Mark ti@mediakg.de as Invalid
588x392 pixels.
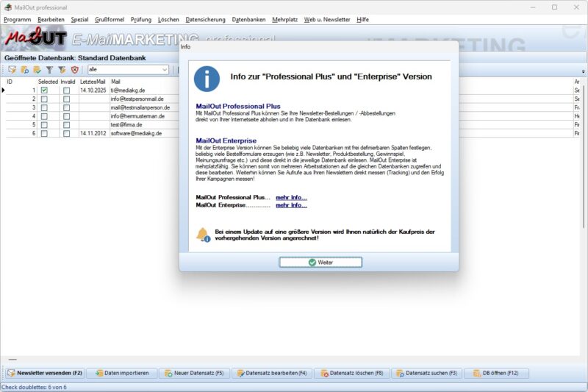tap(66, 90)
